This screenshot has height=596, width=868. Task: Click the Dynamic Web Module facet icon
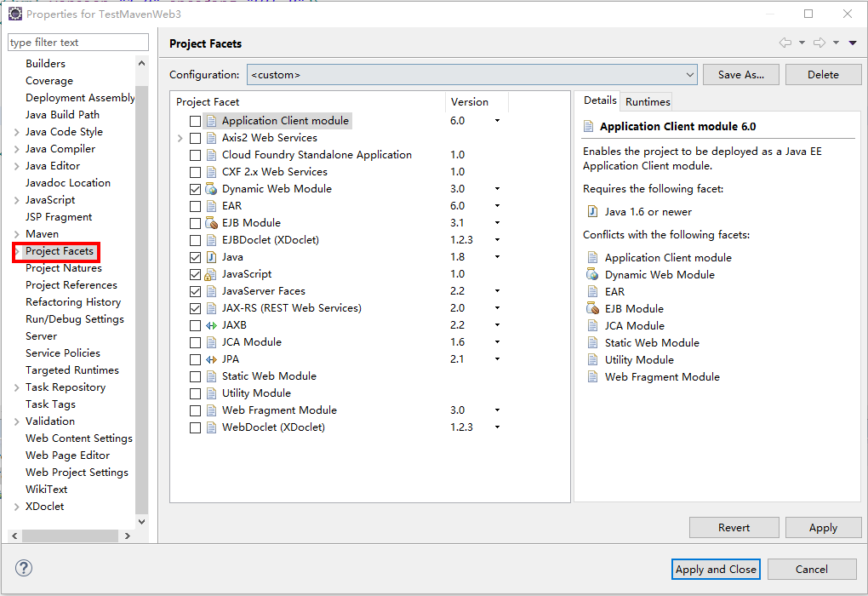tap(212, 189)
